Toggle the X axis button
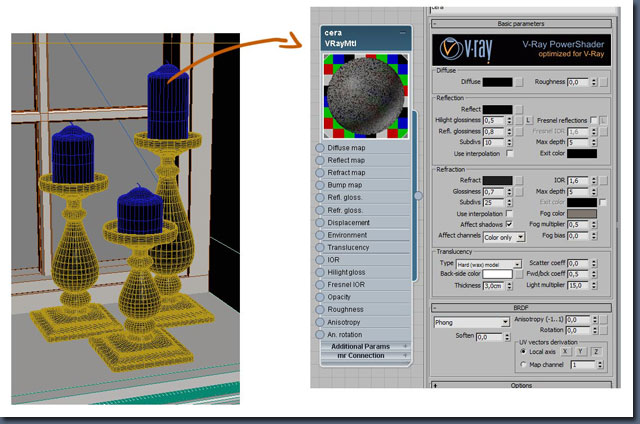Screen dimensions: 640x424 tap(565, 351)
